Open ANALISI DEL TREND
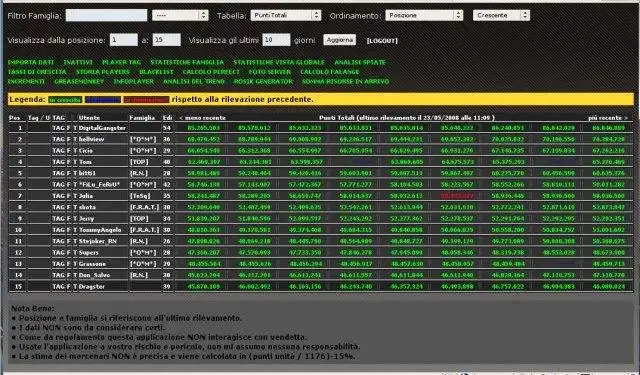This screenshot has width=640, height=375. 194,81
